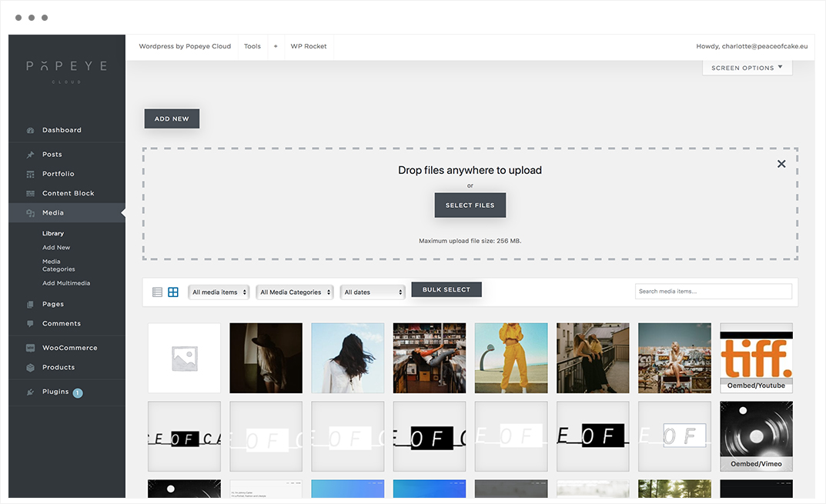Click the Media sidebar icon

point(31,213)
